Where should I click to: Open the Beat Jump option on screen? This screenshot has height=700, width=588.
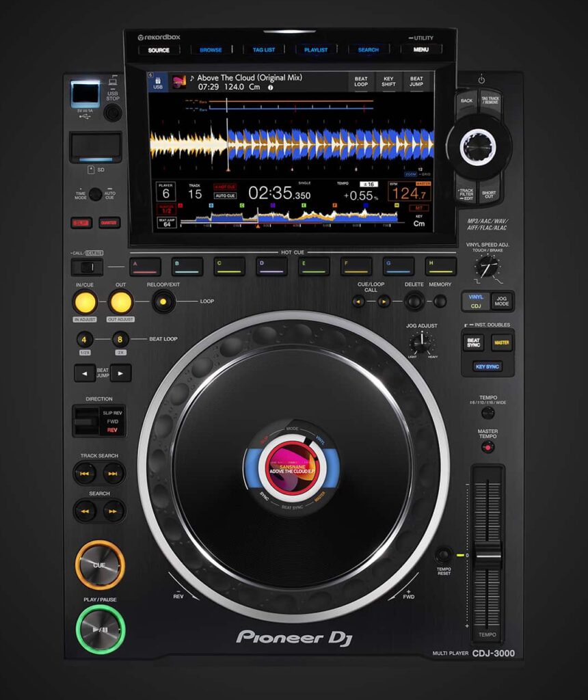click(416, 83)
